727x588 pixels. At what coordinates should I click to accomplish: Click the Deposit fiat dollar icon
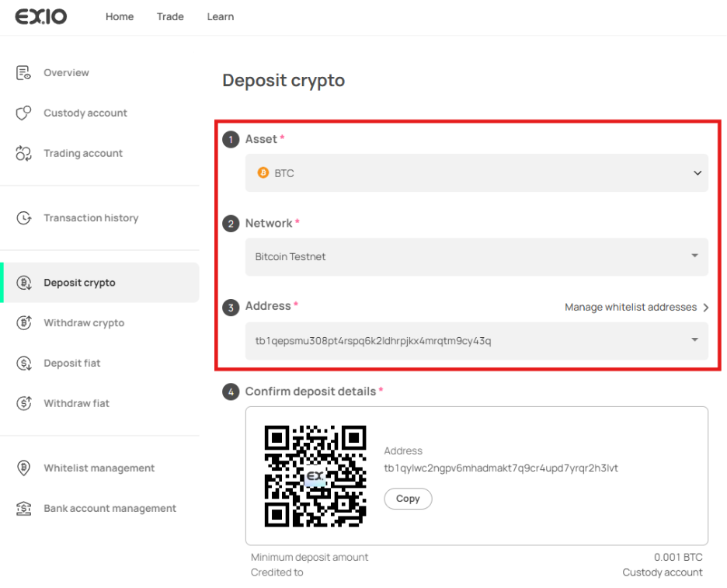[x=23, y=364]
